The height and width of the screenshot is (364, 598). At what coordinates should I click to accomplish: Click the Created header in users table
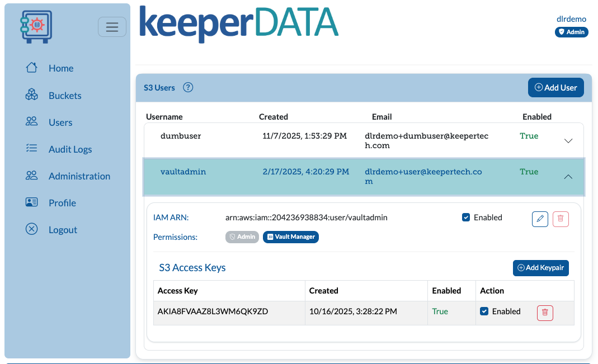274,117
